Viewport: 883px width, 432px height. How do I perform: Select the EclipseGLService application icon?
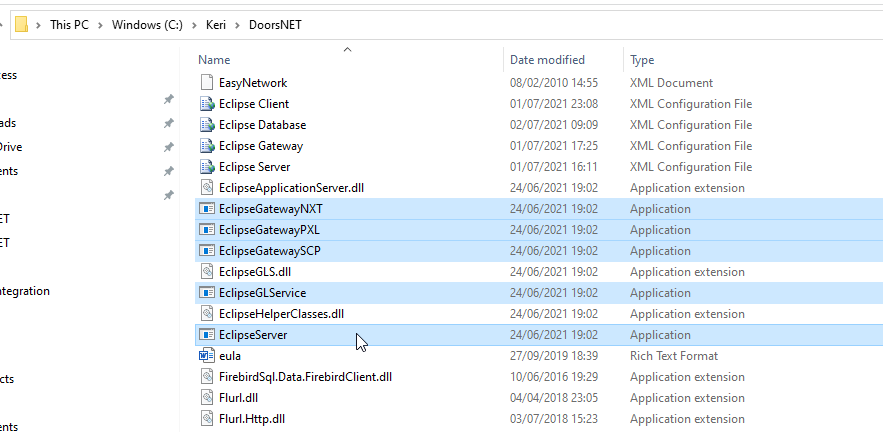[207, 293]
